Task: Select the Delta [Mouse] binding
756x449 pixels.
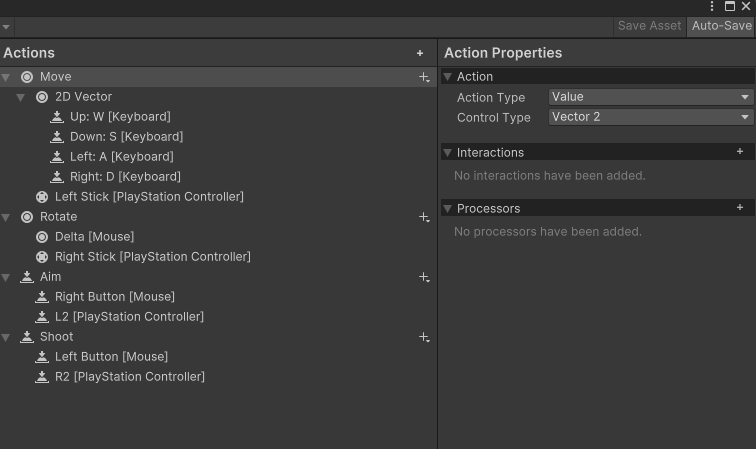Action: [94, 237]
